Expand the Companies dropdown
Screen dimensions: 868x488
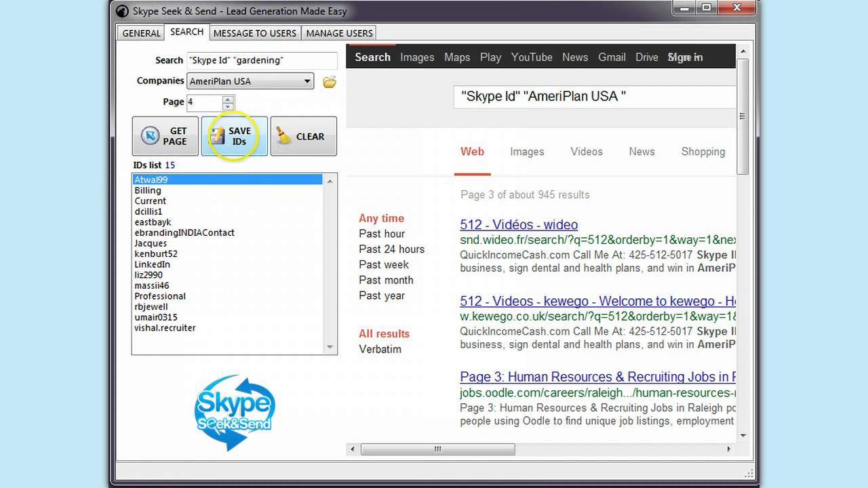coord(307,81)
